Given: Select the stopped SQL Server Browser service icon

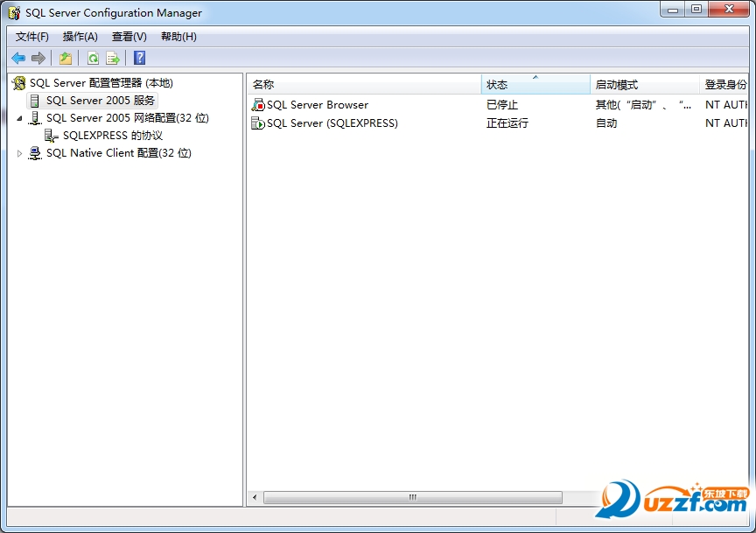Looking at the screenshot, I should pos(258,105).
